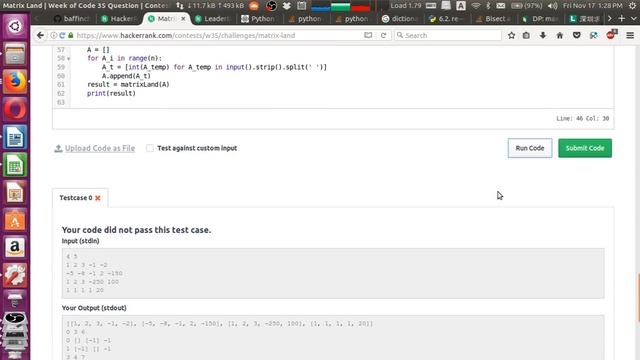Click the Run Code button
This screenshot has width=640, height=360.
[530, 148]
